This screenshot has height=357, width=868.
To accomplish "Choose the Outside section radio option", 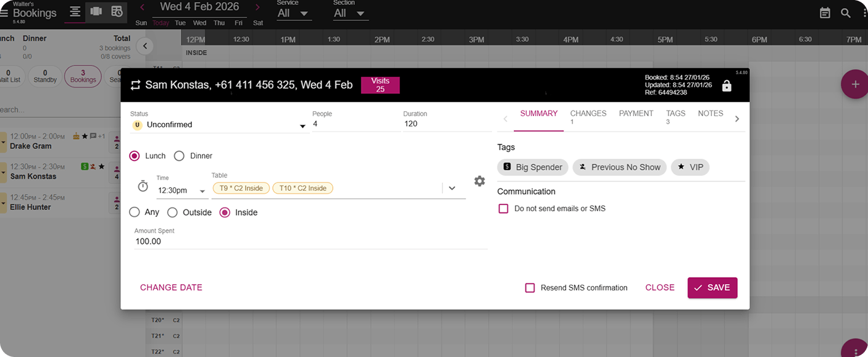I will [x=173, y=212].
